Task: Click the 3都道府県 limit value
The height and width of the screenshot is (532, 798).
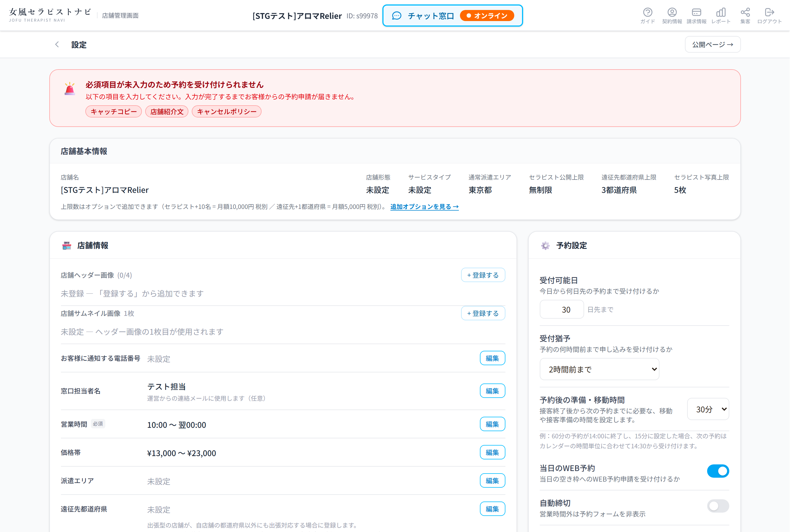Action: point(625,192)
